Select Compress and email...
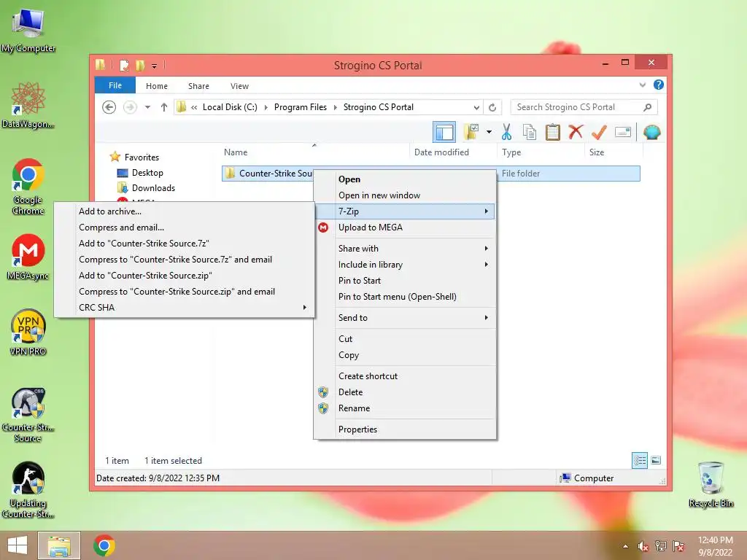The image size is (747, 560). pyautogui.click(x=184, y=227)
